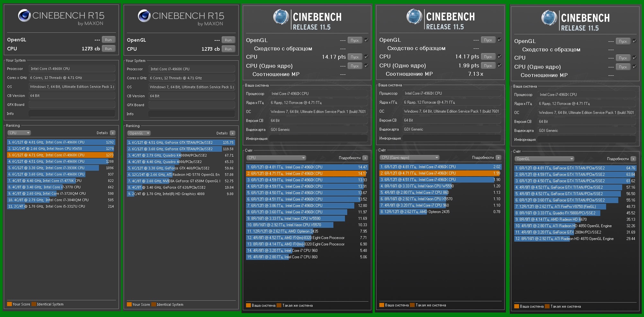Open the OpenGL Счёт dropdown in R11.5 window

544,159
